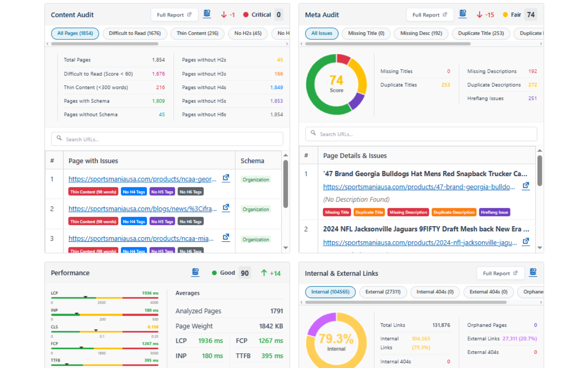Switch to the All Issues tab in Meta Audit
The height and width of the screenshot is (368, 588).
pos(322,33)
